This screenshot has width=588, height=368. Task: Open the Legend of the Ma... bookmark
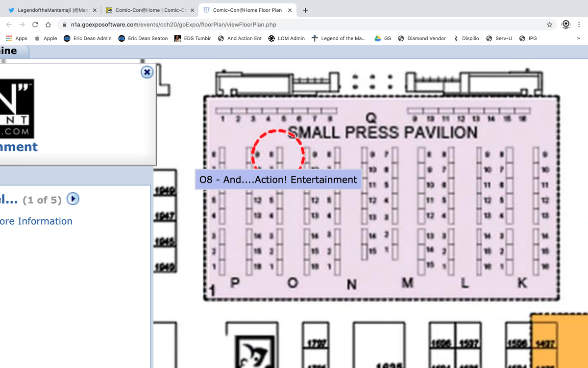[x=339, y=38]
